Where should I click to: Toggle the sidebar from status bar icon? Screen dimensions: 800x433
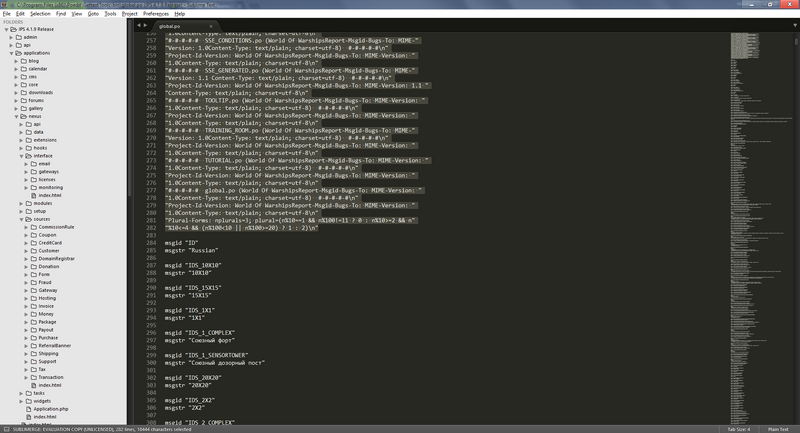[x=5, y=428]
